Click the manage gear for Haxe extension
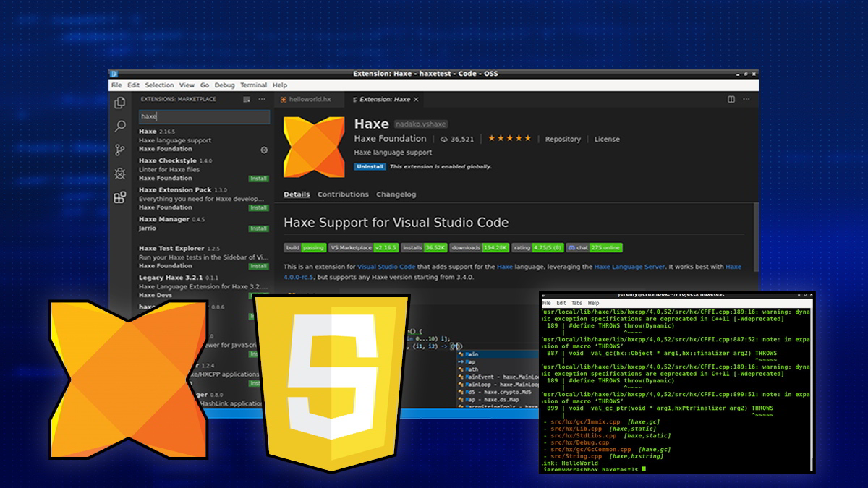Screen dimensions: 868x488 click(264, 150)
